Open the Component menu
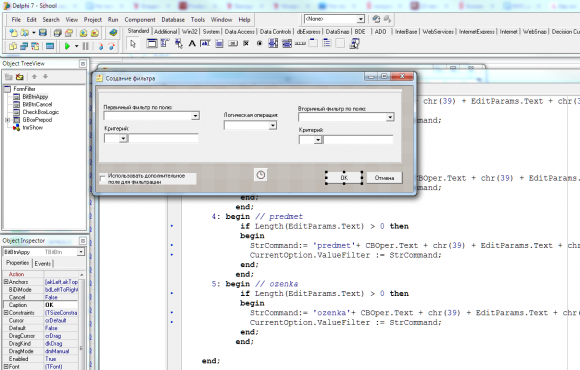 tap(140, 20)
